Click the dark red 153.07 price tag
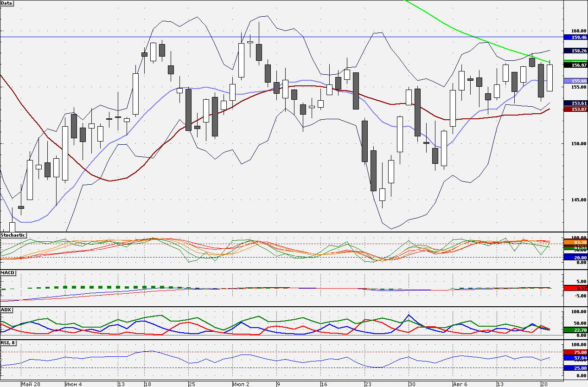The height and width of the screenshot is (387, 588). pos(575,109)
